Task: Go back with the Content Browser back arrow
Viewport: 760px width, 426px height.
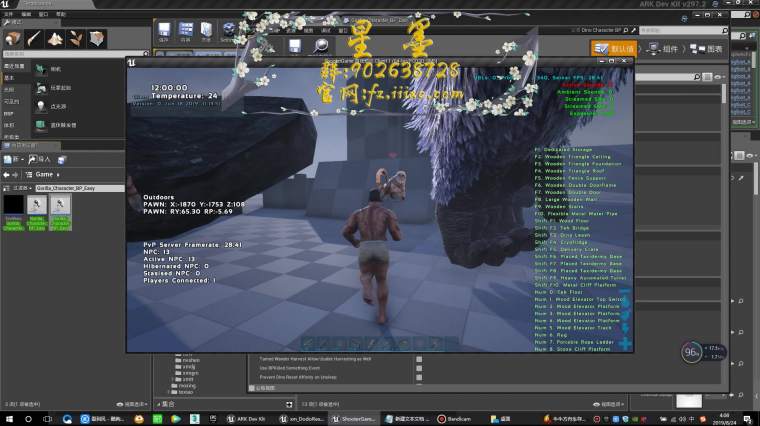Action: [6, 174]
